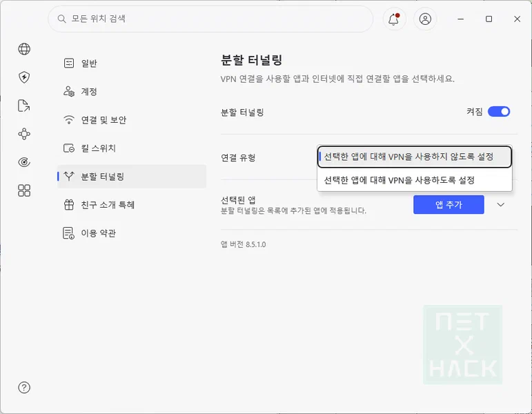Open the 이용 약관 terms item

click(132, 233)
